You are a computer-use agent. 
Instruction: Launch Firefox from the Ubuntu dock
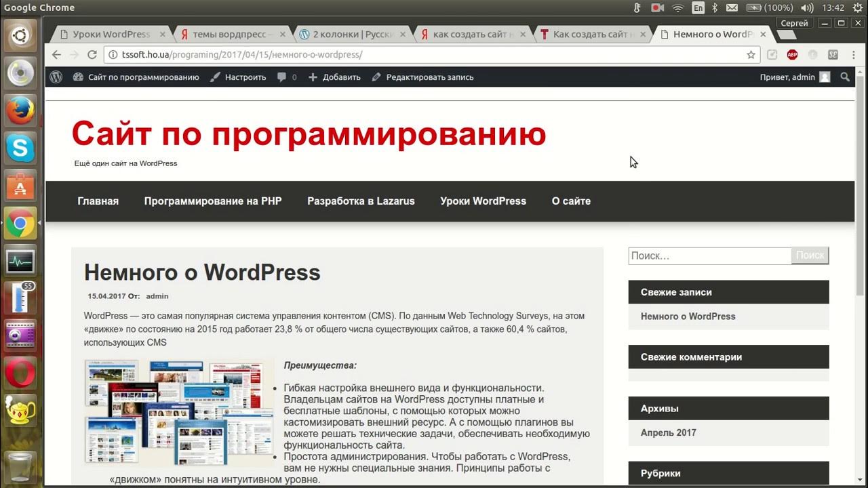(20, 110)
